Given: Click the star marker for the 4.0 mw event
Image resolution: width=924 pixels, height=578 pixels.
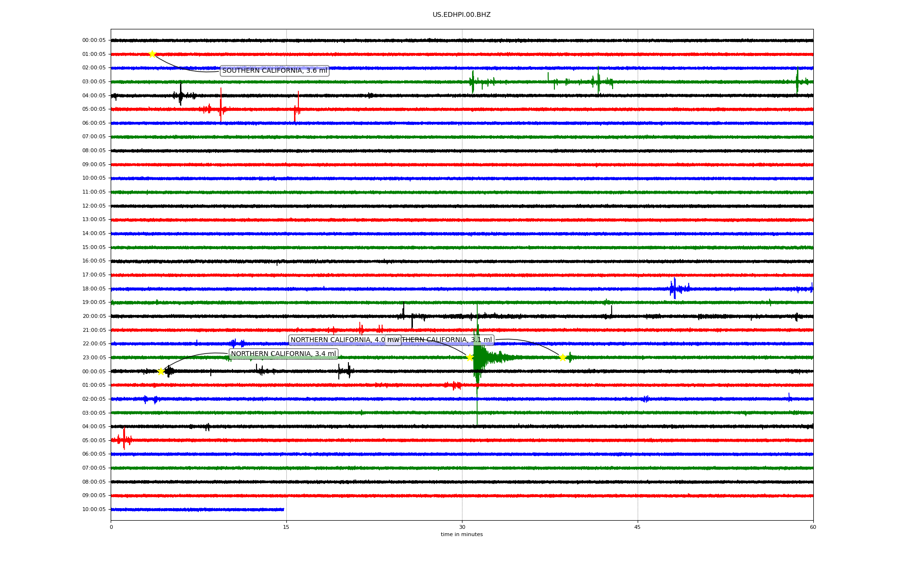Looking at the screenshot, I should [x=470, y=357].
